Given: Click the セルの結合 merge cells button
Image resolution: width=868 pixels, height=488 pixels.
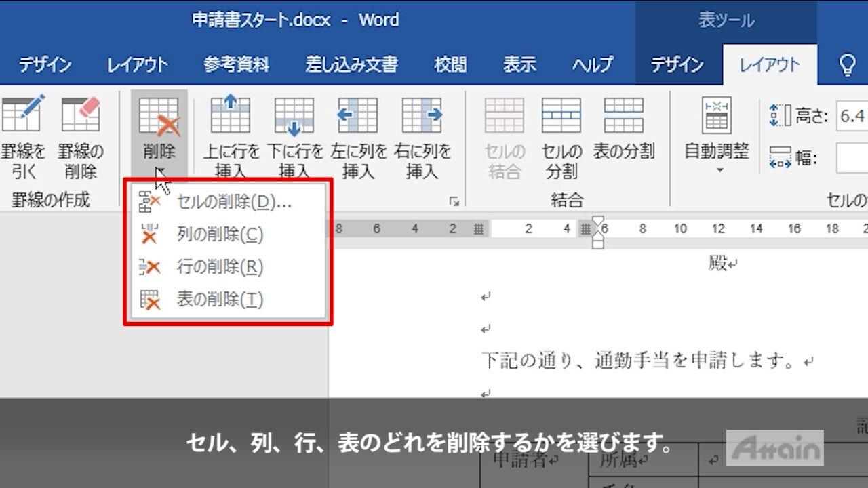Looking at the screenshot, I should 505,138.
